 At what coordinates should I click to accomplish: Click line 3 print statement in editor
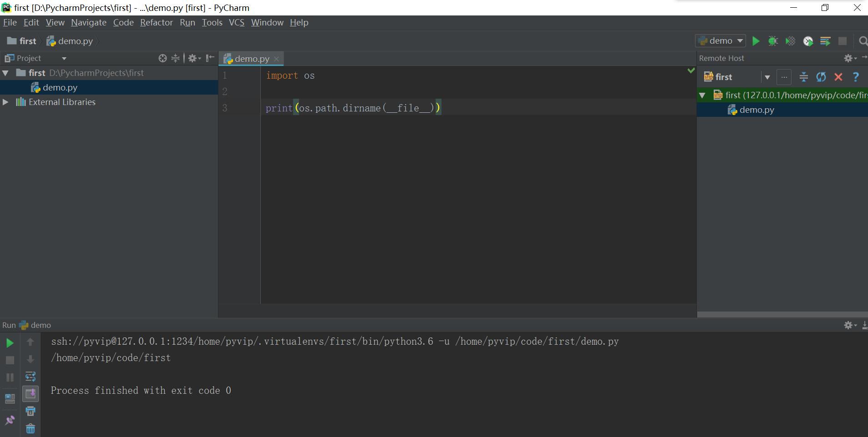[353, 108]
